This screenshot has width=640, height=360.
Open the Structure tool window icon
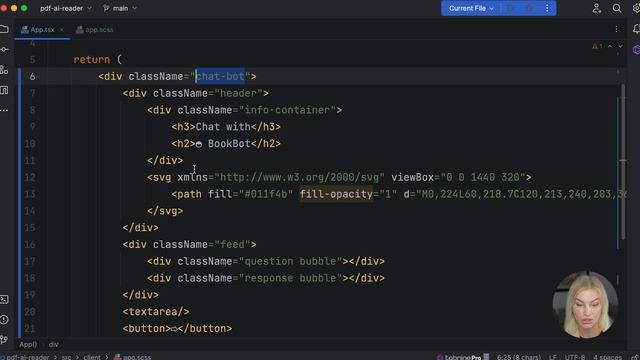tap(4, 70)
